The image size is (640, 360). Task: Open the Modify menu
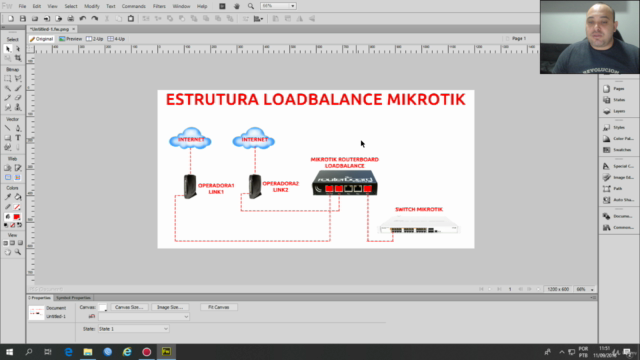point(91,6)
